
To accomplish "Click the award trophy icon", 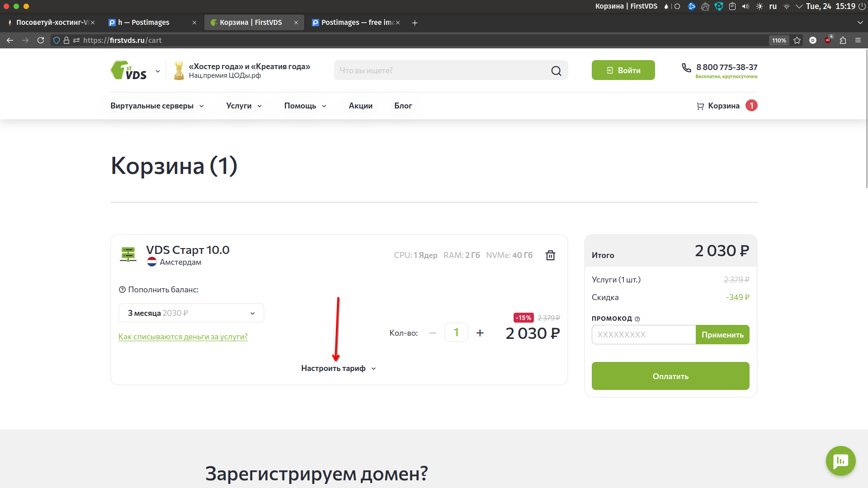I will click(x=179, y=70).
